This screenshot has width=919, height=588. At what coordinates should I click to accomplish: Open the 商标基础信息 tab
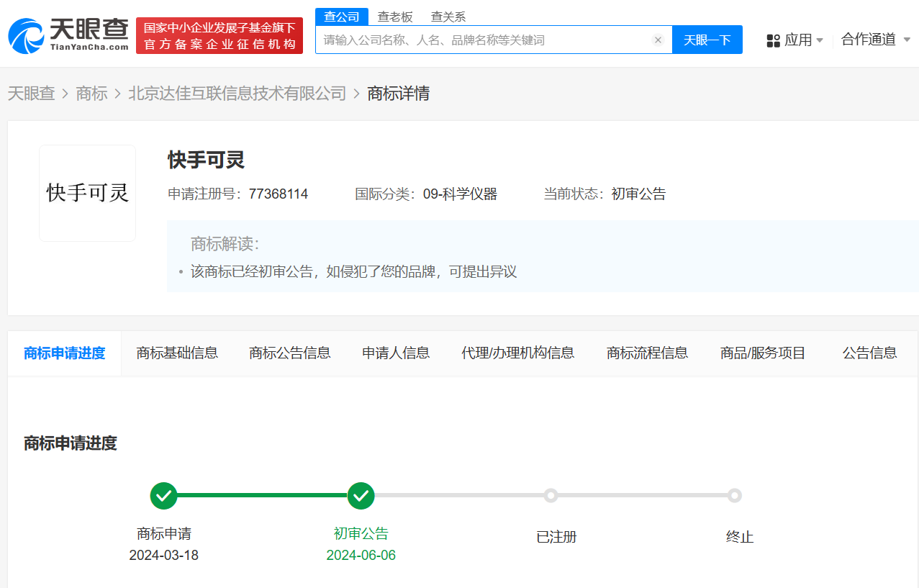(x=177, y=353)
